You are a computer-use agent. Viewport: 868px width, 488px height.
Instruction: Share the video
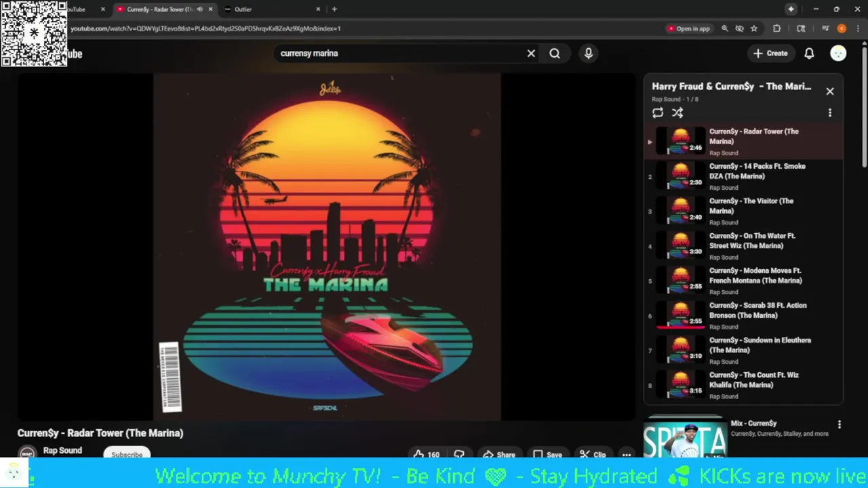coord(498,454)
